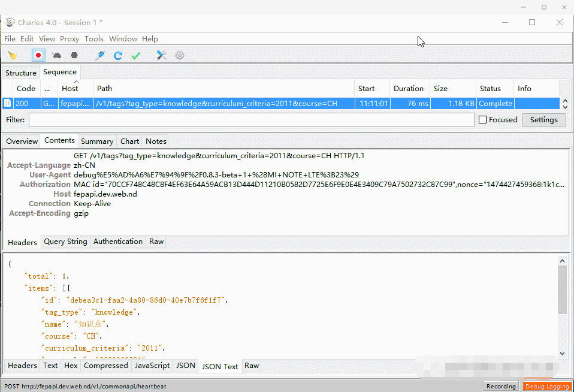The image size is (574, 392).
Task: Click the JSON pane scroll down arrow
Action: (562, 354)
